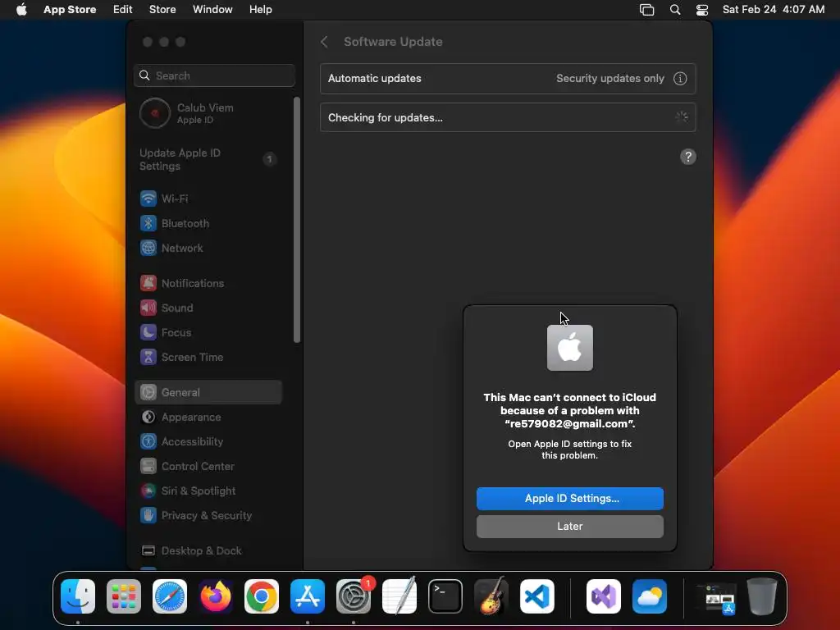Open Update Apple ID Settings notice

(x=209, y=160)
